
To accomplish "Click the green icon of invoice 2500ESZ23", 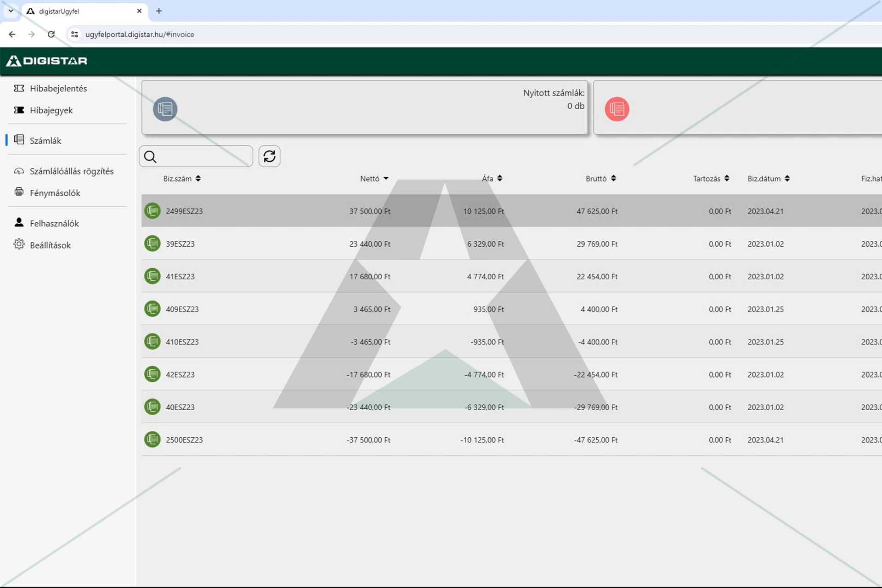I will point(153,439).
